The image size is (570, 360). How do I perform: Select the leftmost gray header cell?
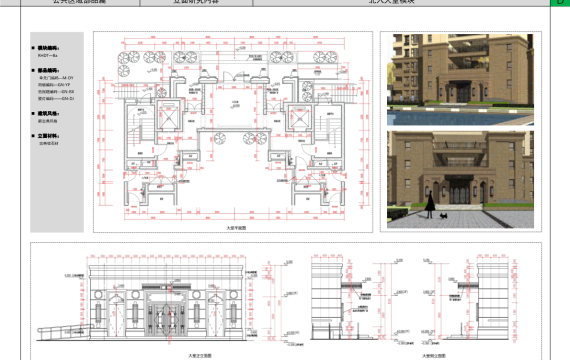click(80, 3)
